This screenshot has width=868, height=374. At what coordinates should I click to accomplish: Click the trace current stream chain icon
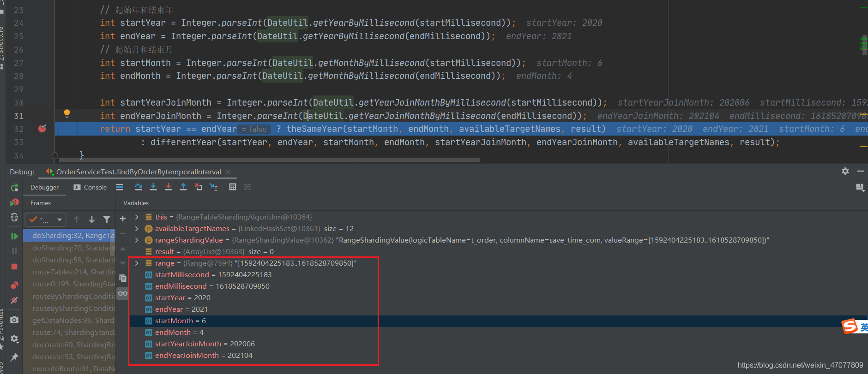[x=247, y=187]
